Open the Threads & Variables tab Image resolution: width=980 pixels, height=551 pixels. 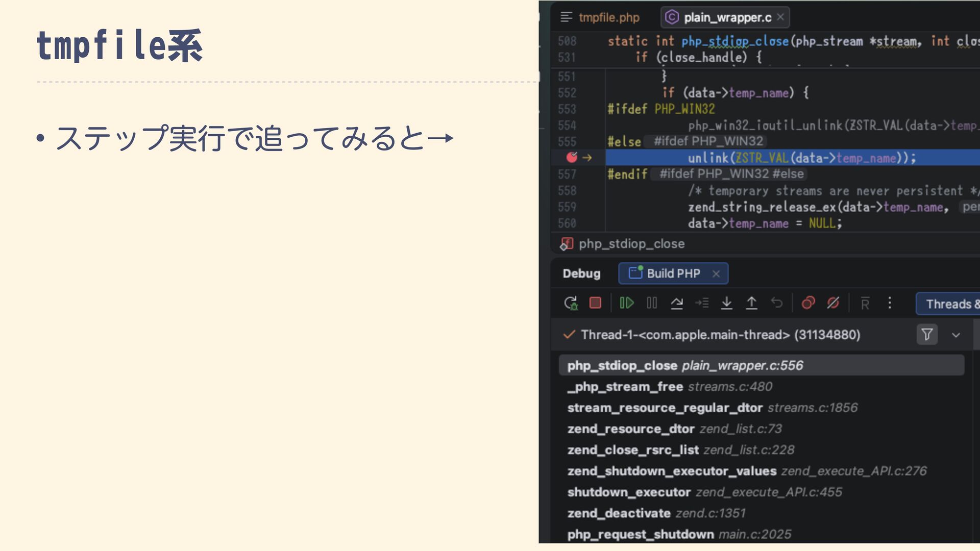tap(949, 304)
